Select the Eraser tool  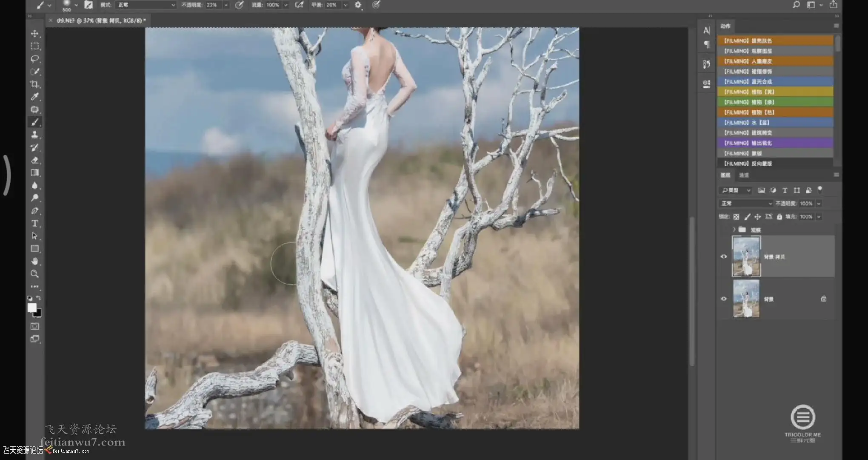[35, 160]
